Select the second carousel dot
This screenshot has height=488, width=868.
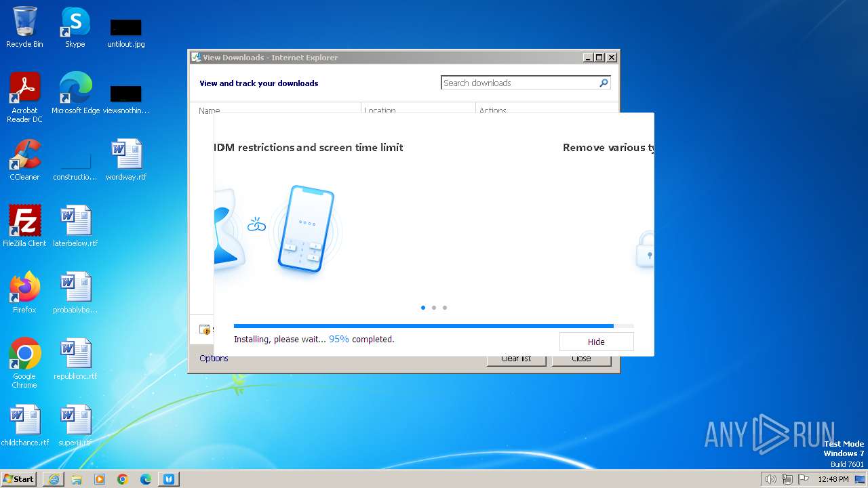(x=434, y=308)
